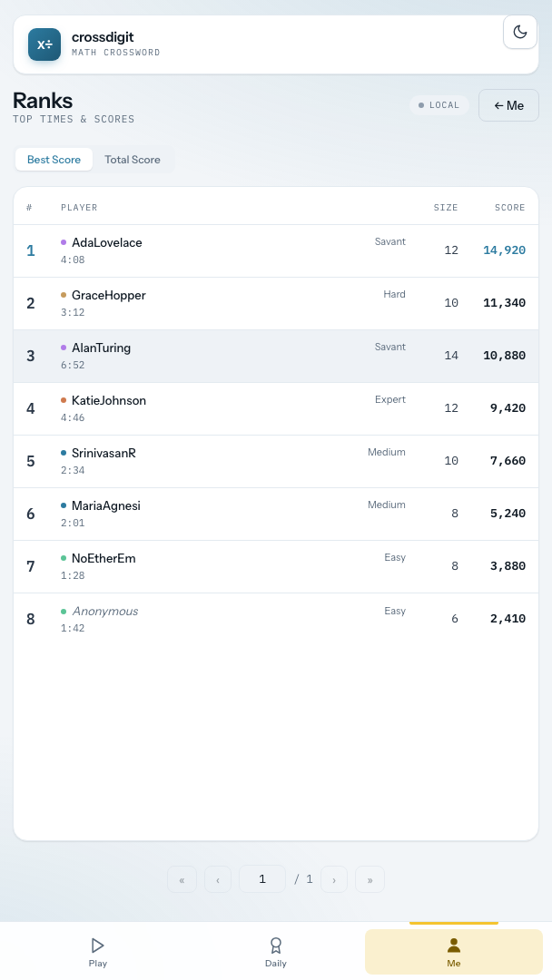The image size is (552, 980).
Task: Click the time 2:01 under MariaAgnesi
Action: (73, 523)
